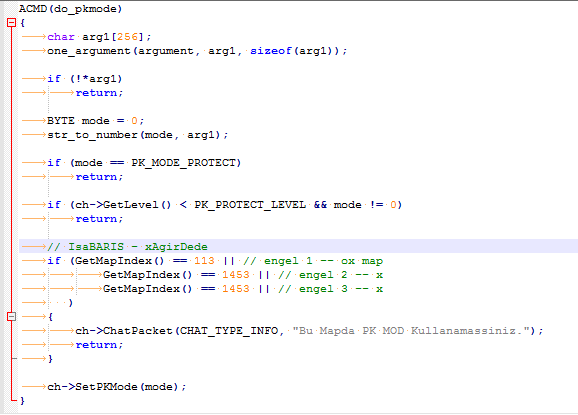Viewport: 578px width, 415px height.
Task: Click the 'engel 3 -- x' comment
Action: point(330,289)
